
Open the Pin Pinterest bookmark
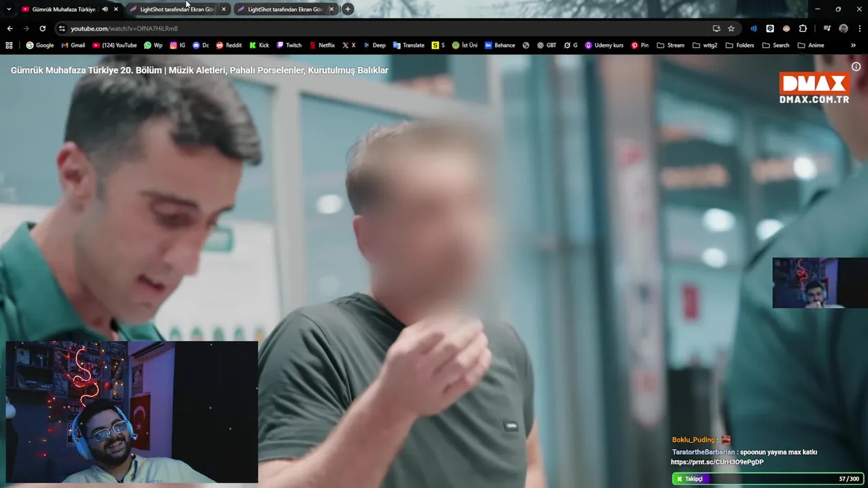point(639,45)
